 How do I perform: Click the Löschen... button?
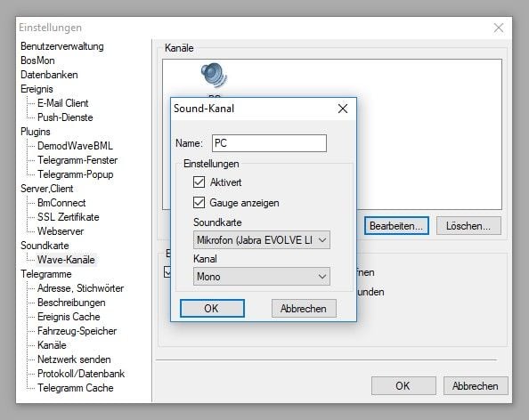point(468,226)
